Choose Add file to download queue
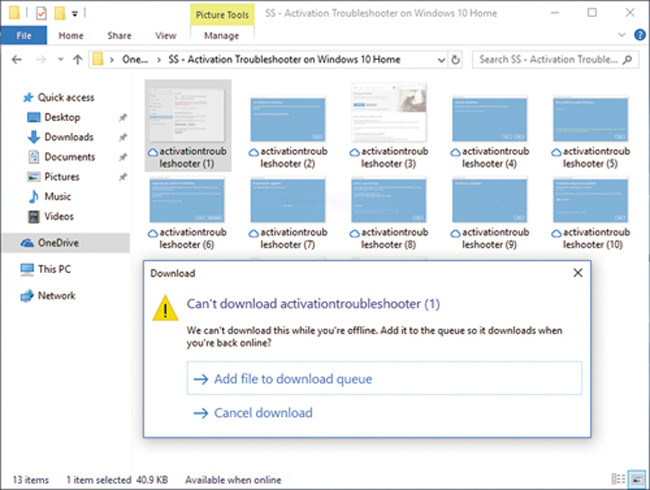650x490 pixels. coord(292,379)
